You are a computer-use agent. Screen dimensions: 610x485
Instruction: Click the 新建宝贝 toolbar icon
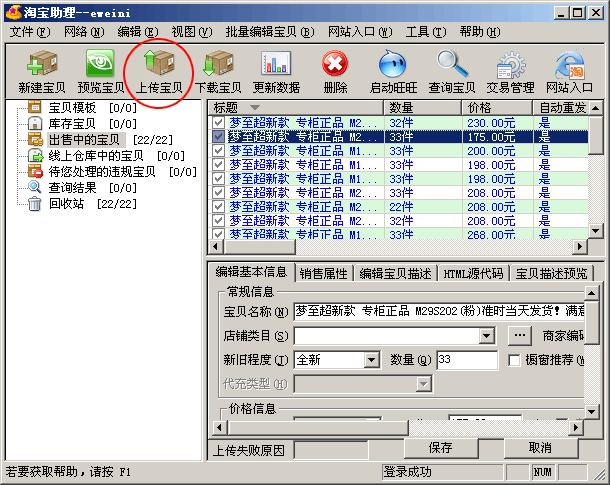pyautogui.click(x=42, y=63)
